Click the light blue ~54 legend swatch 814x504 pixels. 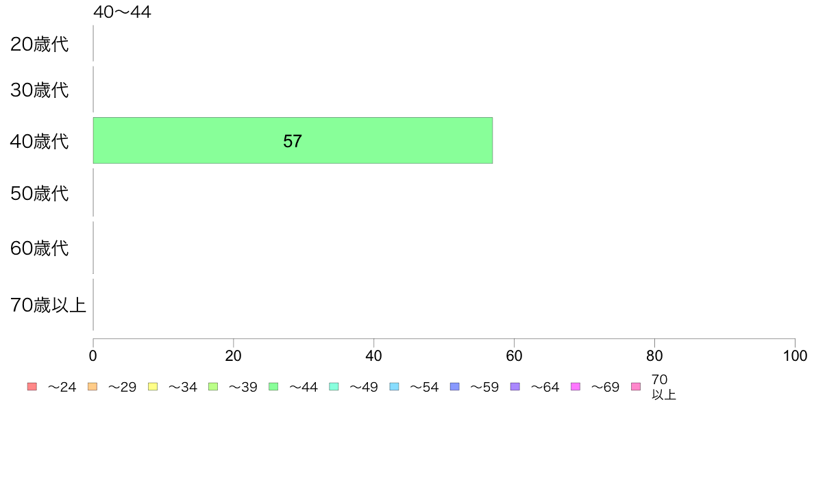[394, 387]
